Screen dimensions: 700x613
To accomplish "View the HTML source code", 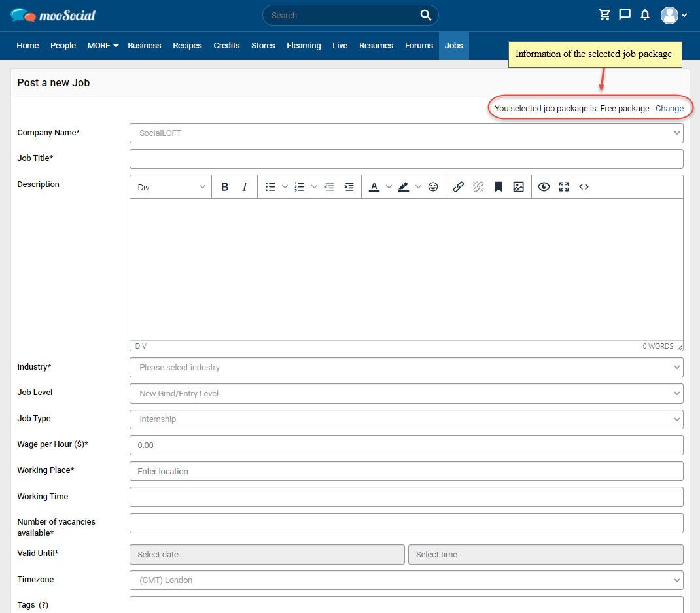I will 584,187.
